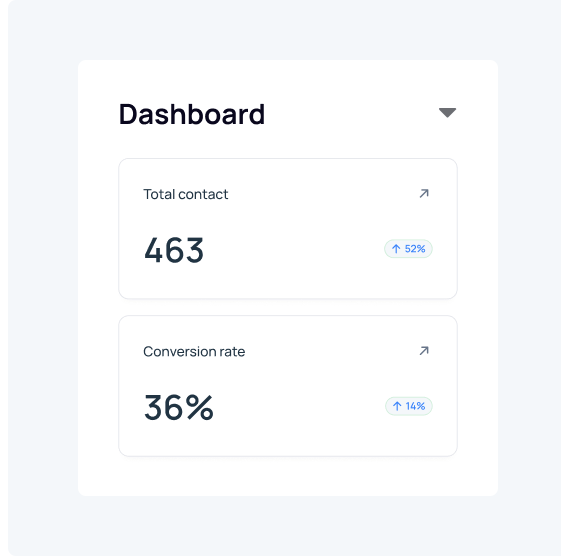Expand the Dashboard dropdown arrow
Screen dimensions: 561x556
pos(447,113)
